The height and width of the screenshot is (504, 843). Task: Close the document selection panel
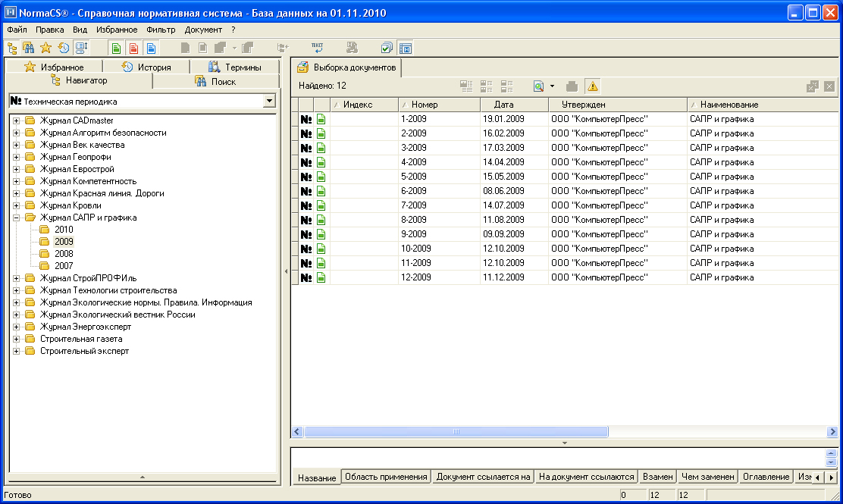pyautogui.click(x=829, y=86)
